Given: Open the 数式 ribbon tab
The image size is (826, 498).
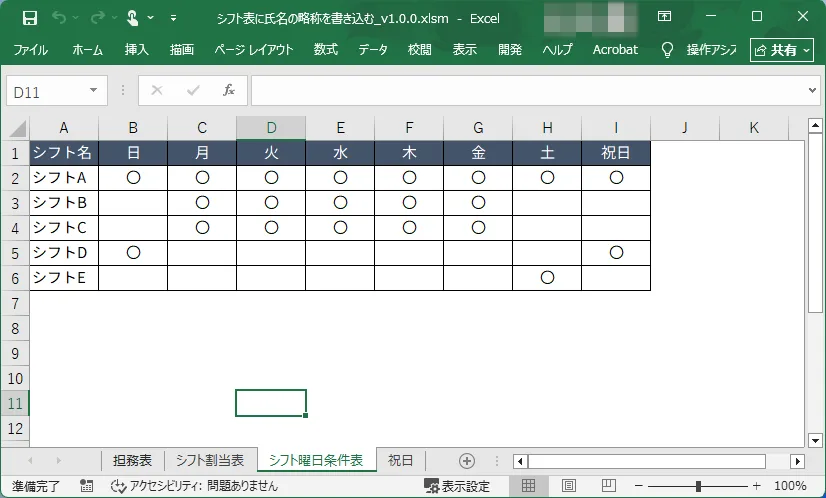Looking at the screenshot, I should (326, 50).
